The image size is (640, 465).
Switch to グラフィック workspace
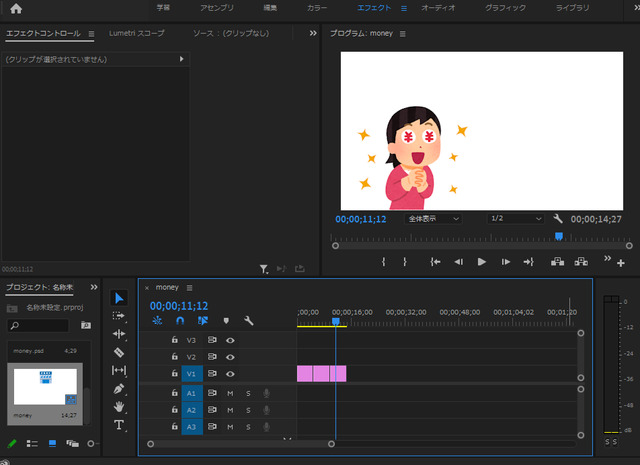click(x=505, y=8)
